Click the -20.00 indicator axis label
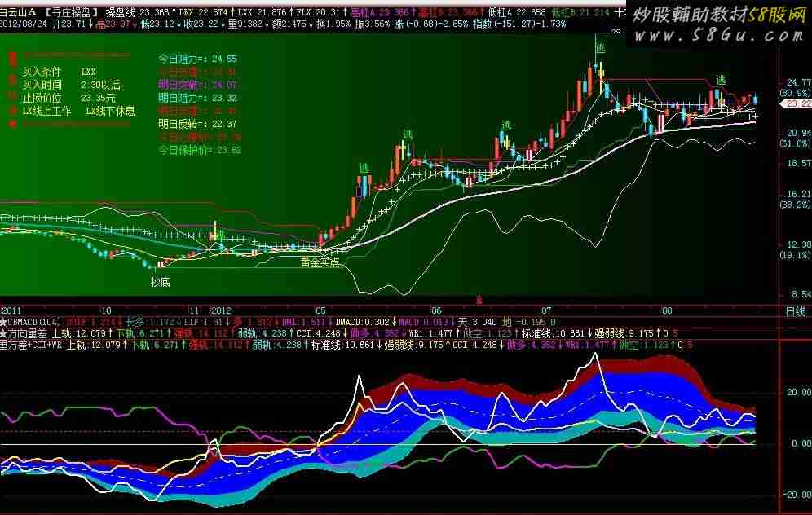Image resolution: width=812 pixels, height=515 pixels. point(797,495)
